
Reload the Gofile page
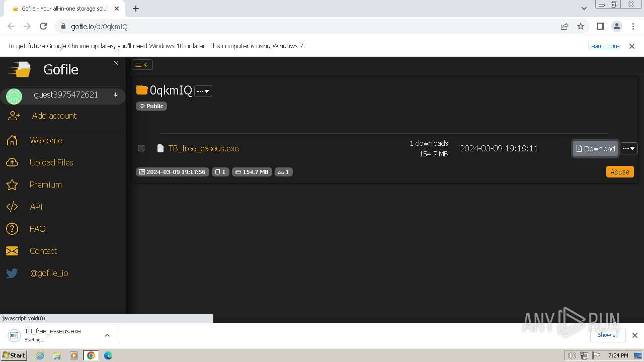[x=43, y=27]
